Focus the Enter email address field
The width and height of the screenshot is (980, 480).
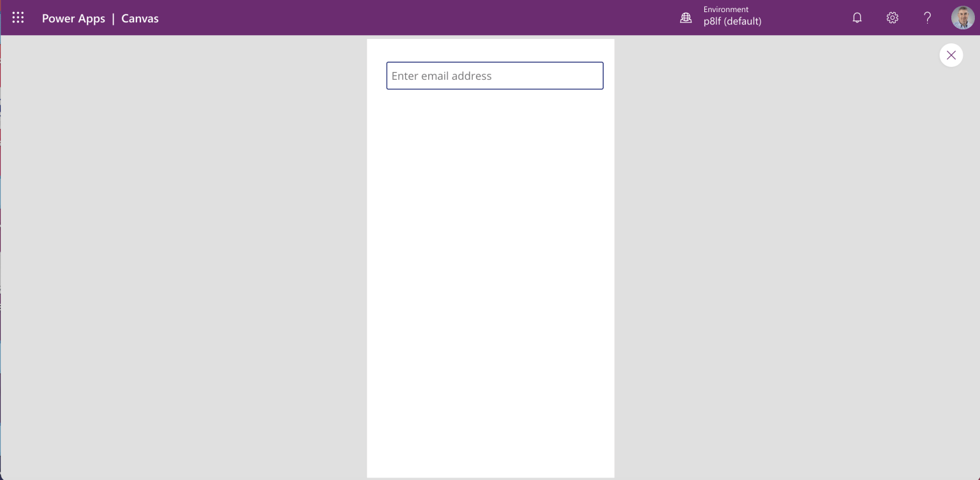point(494,75)
